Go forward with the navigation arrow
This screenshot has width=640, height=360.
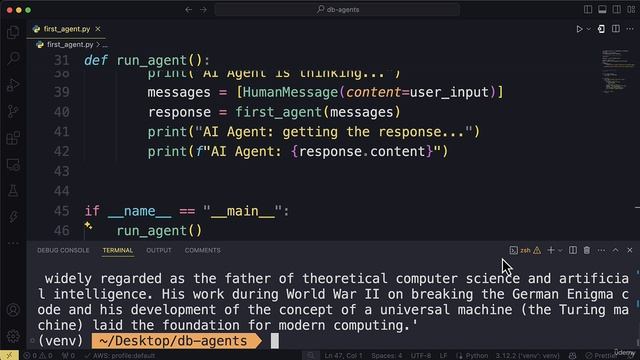[x=203, y=10]
